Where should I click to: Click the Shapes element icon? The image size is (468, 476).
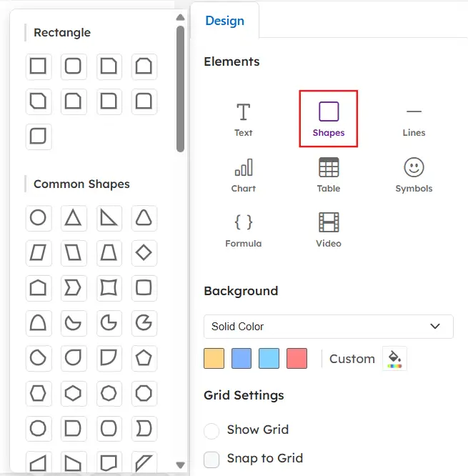(x=328, y=119)
